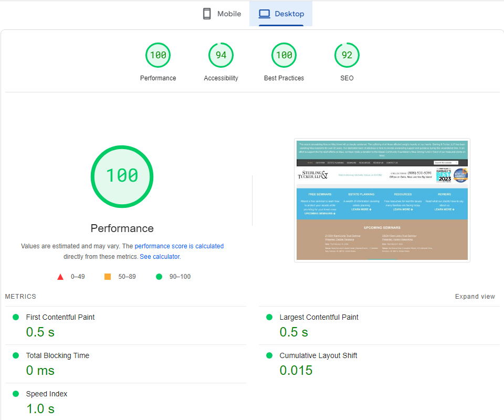This screenshot has height=420, width=504.
Task: Open the Performance score gauge at top
Action: click(158, 55)
